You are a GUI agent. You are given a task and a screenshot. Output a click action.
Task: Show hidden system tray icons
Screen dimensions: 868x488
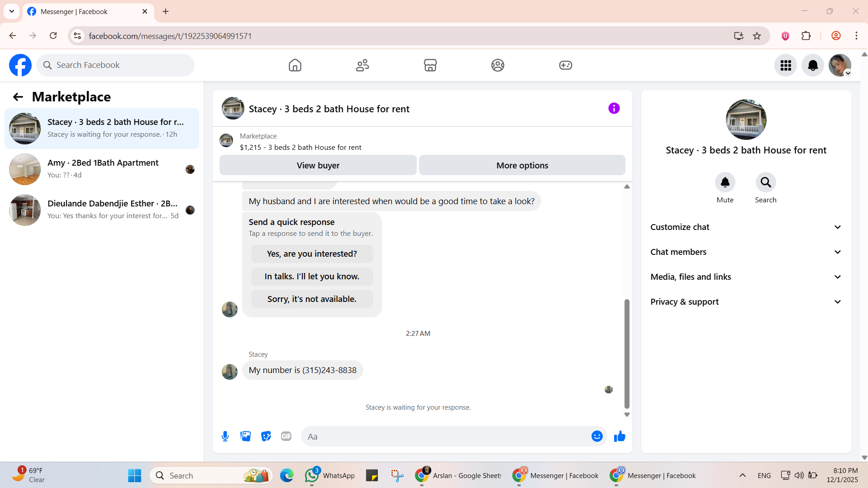coord(742,475)
